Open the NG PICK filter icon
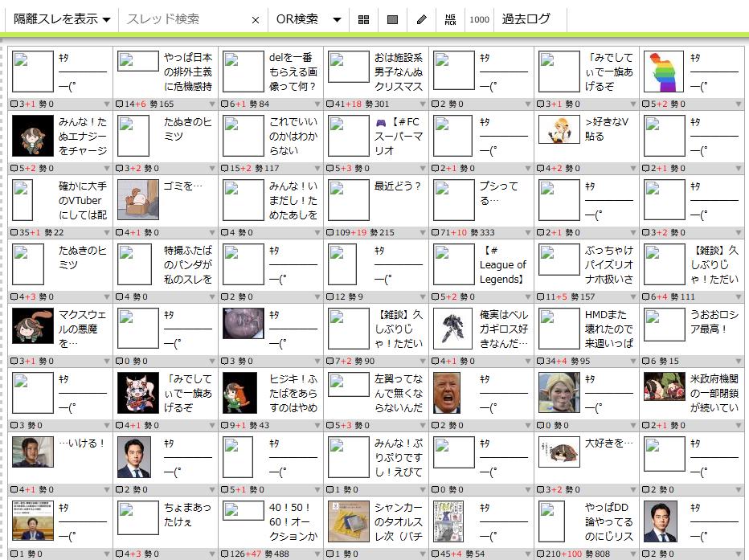The image size is (749, 560). coord(450,19)
